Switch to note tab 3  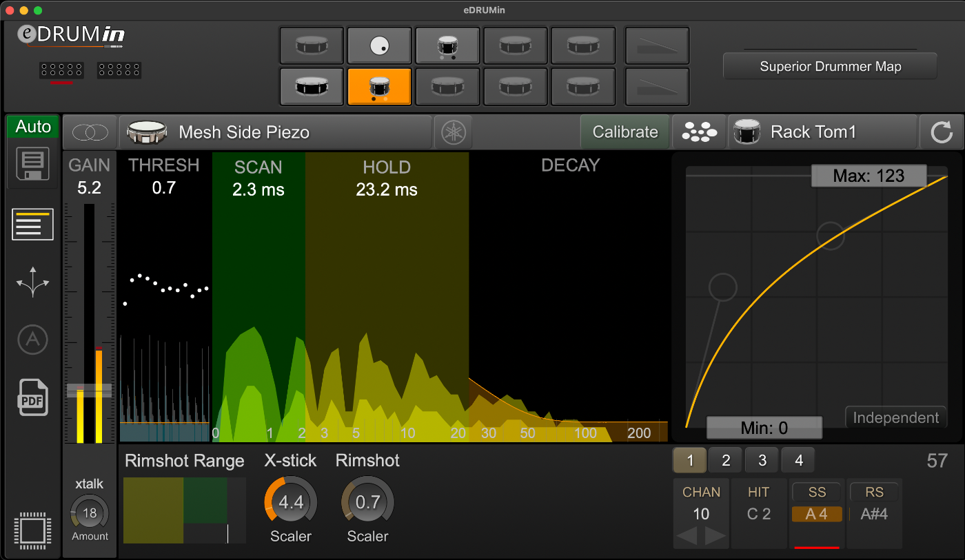(x=762, y=460)
